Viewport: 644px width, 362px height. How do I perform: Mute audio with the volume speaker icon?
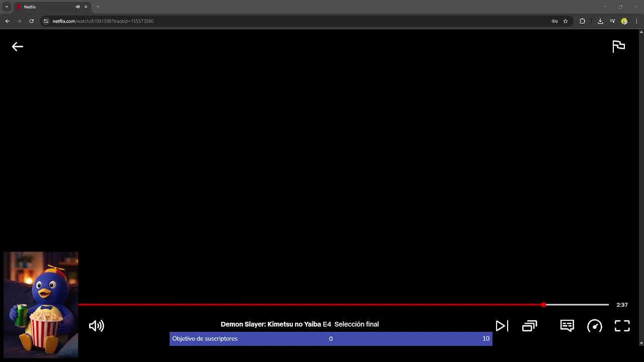point(96,326)
